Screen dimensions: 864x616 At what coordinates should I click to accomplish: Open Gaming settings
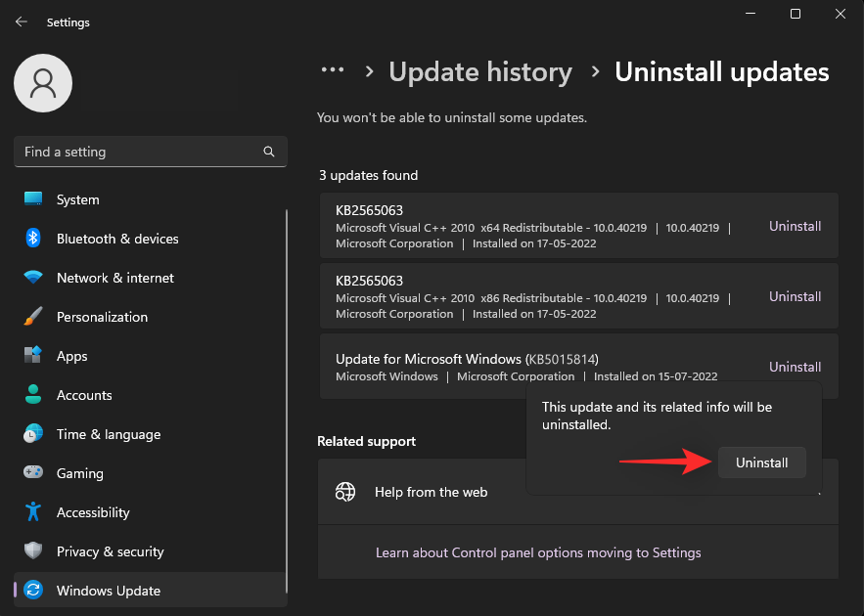[x=79, y=473]
